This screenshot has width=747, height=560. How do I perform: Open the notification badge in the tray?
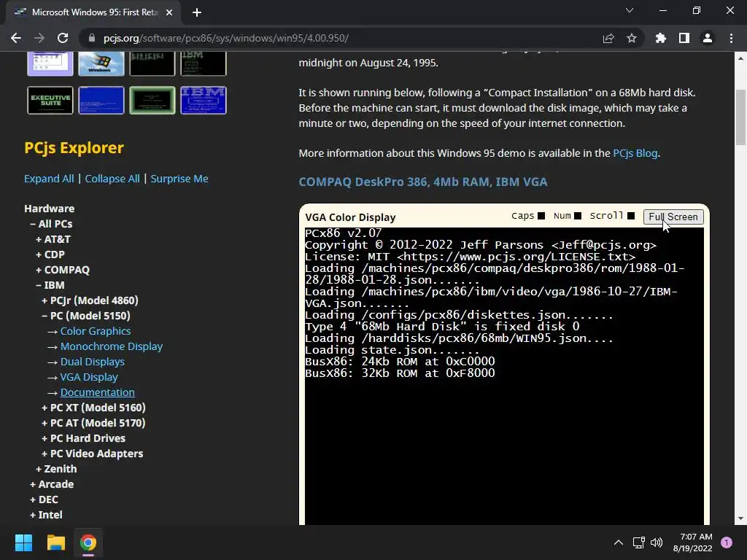click(727, 542)
